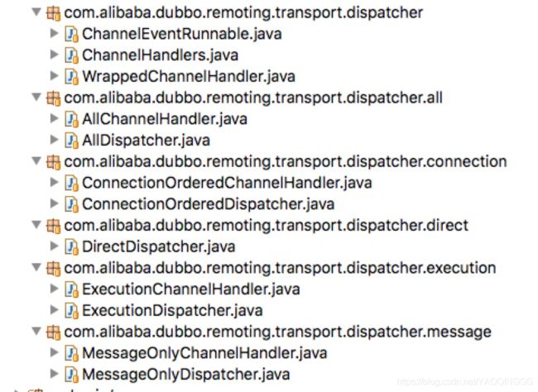Viewport: 538px width, 392px height.
Task: Click the AllDispatcher.java file icon
Action: click(71, 141)
